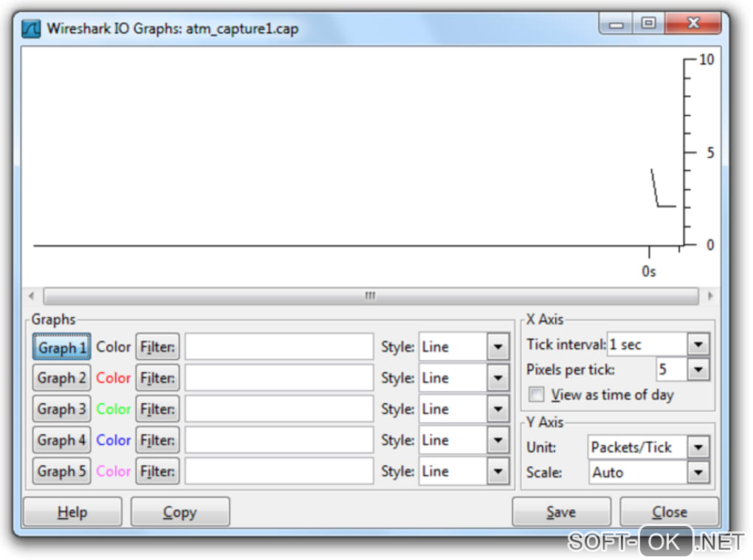Click the Close button at the bottom
Screen dimensions: 753x560
670,512
